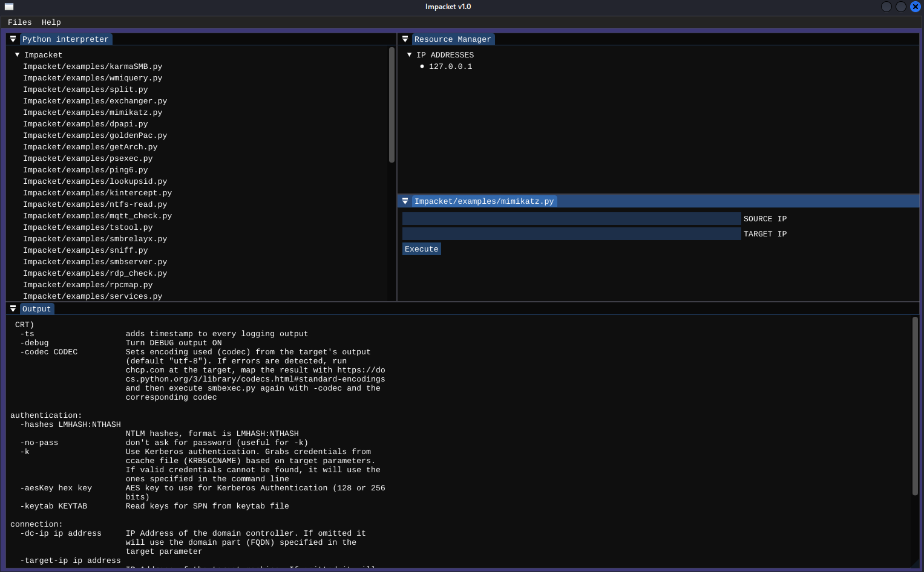This screenshot has width=924, height=572.
Task: Select Impacket/examples/ping6.py
Action: 85,170
